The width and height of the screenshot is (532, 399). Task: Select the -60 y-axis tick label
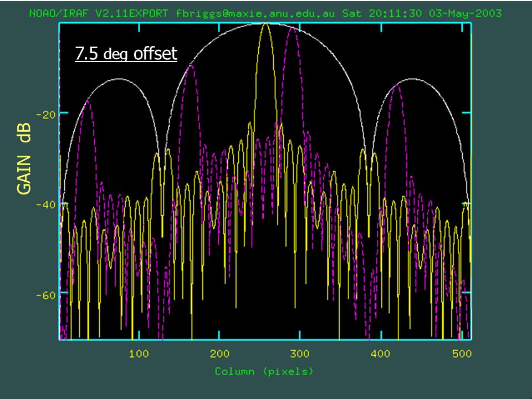(46, 295)
